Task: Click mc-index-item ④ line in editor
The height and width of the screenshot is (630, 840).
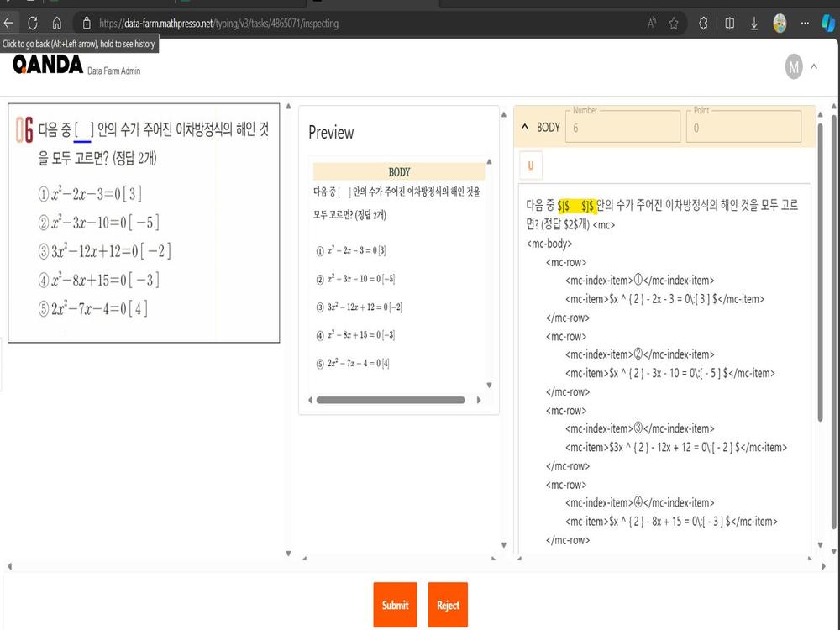Action: (x=639, y=502)
